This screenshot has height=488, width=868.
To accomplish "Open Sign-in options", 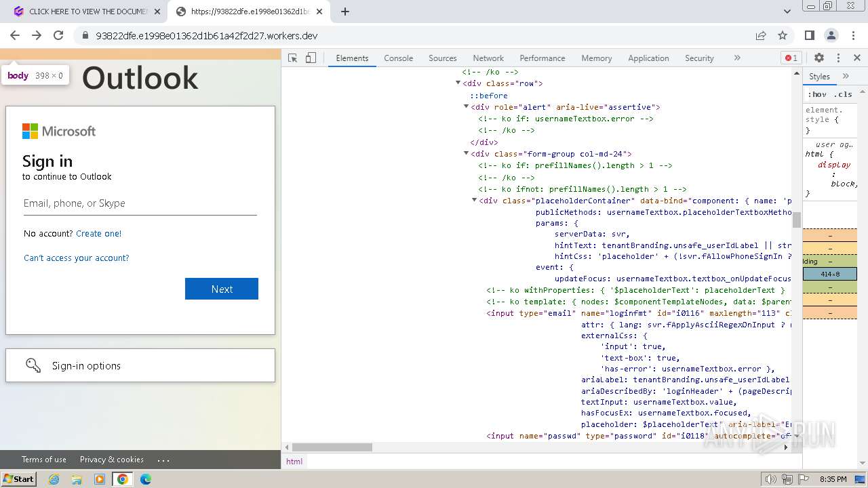I will point(140,365).
